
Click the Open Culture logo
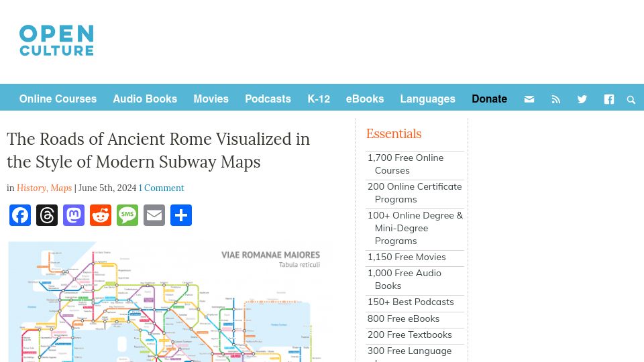(56, 40)
